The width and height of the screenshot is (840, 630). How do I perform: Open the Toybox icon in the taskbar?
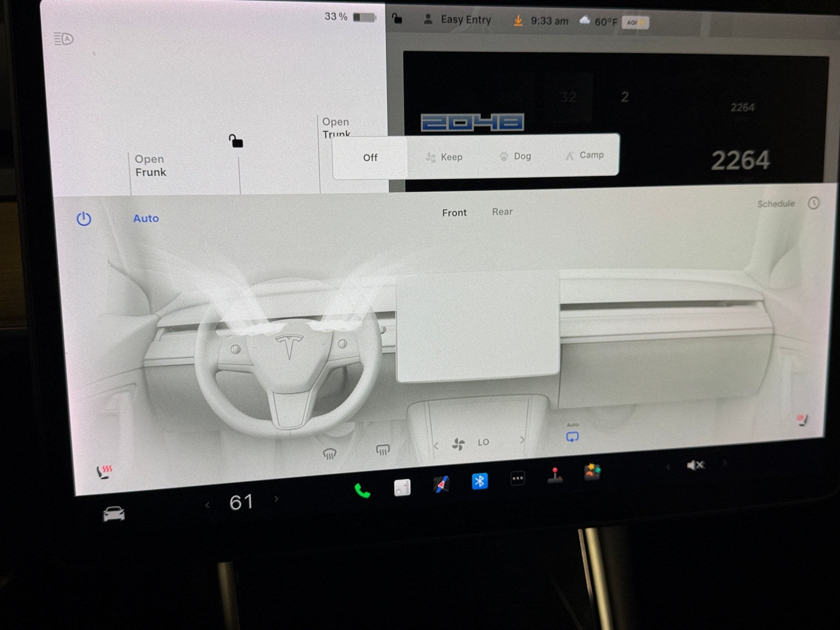(592, 472)
